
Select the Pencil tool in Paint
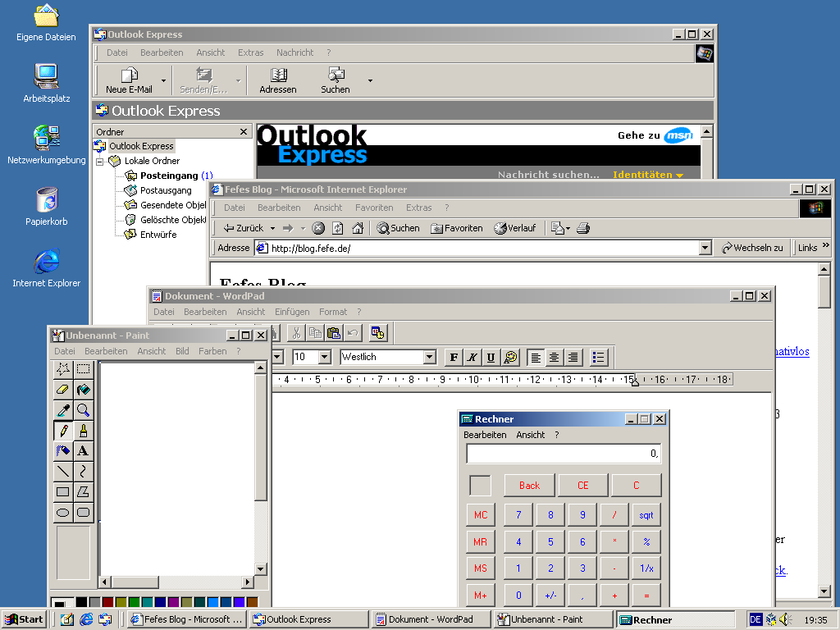pos(63,431)
